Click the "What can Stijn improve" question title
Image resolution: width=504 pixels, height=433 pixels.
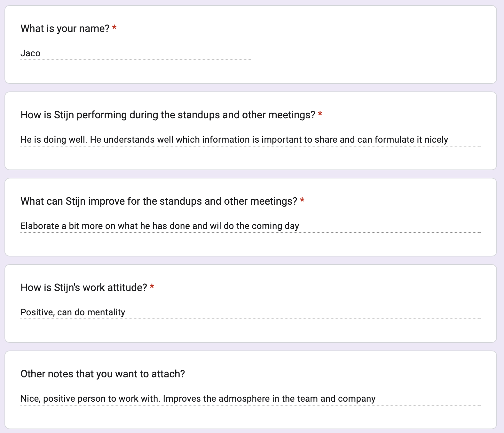click(x=159, y=201)
